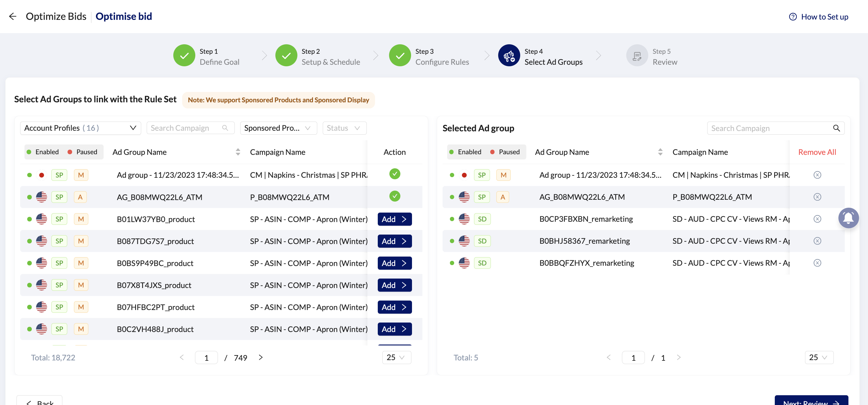
Task: Click the search icon in the Selected Ad group panel
Action: [x=836, y=128]
